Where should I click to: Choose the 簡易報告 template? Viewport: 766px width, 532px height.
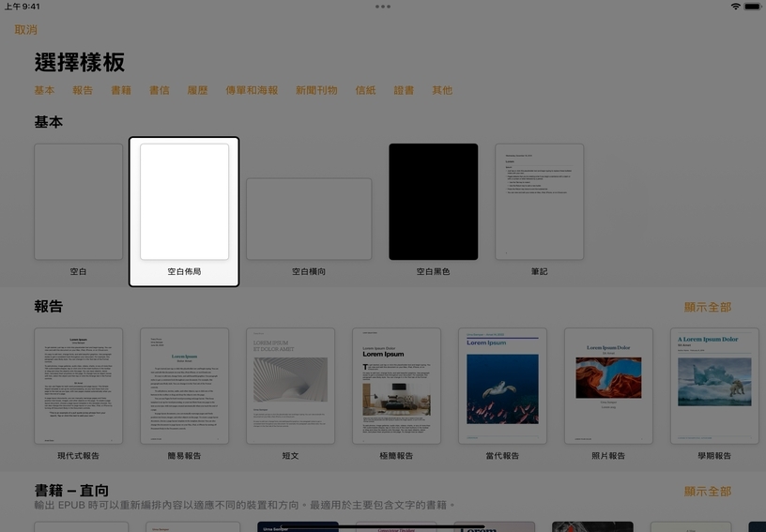[x=184, y=386]
